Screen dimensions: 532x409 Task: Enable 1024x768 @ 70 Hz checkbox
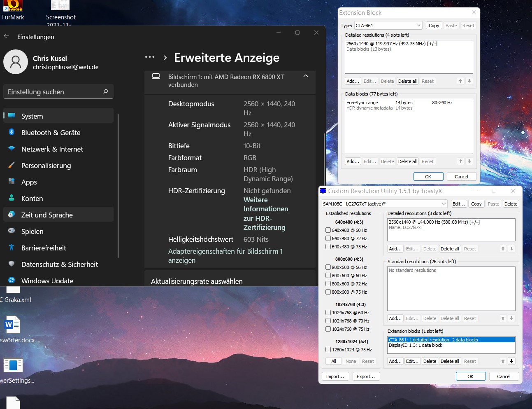click(328, 321)
